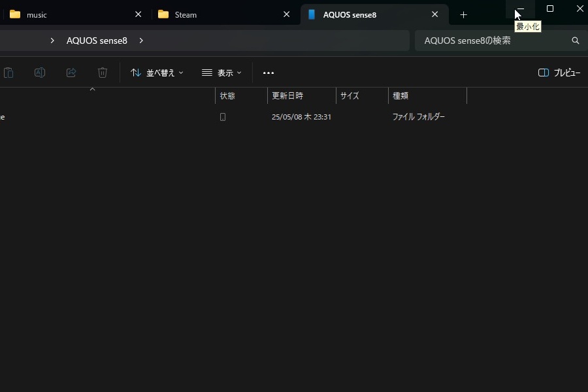Switch to the Steam tab
The image size is (588, 392).
225,14
